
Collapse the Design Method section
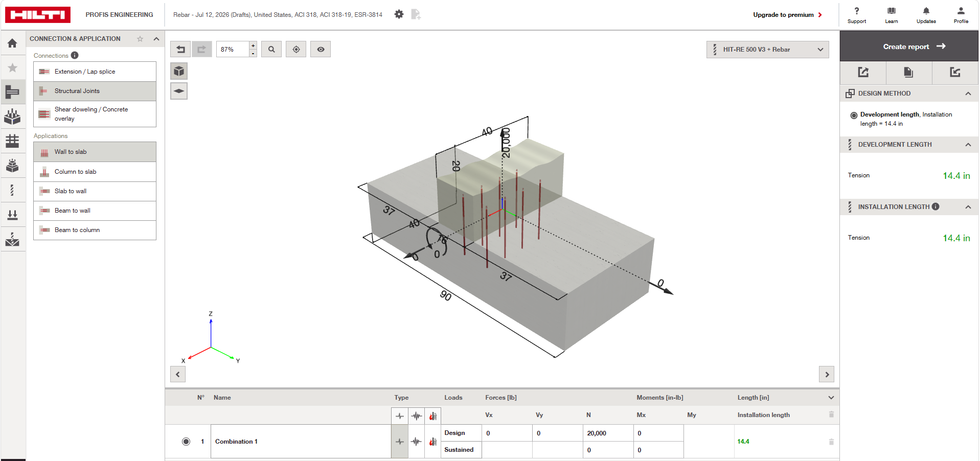tap(968, 94)
